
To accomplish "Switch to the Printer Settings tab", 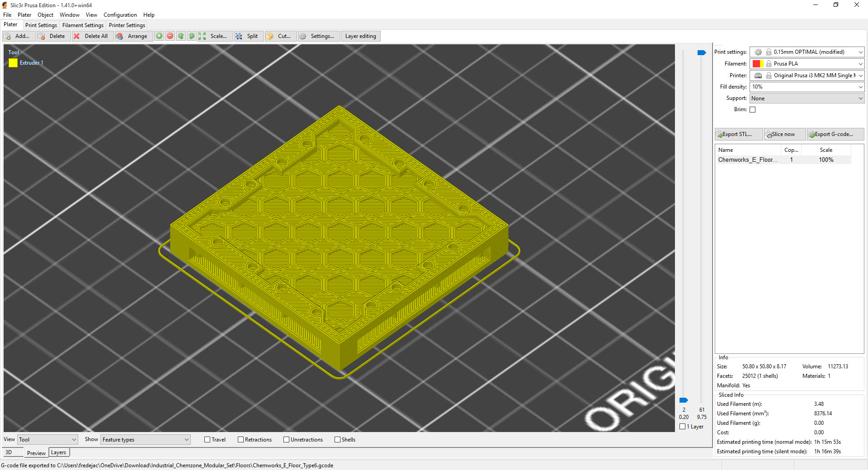I will click(127, 25).
